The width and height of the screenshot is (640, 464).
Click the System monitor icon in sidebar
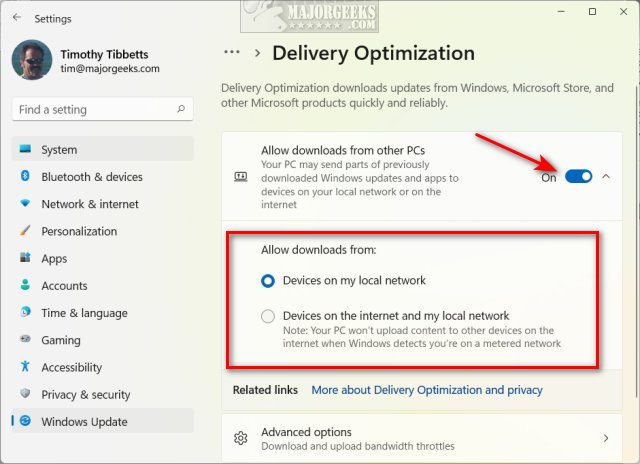25,149
